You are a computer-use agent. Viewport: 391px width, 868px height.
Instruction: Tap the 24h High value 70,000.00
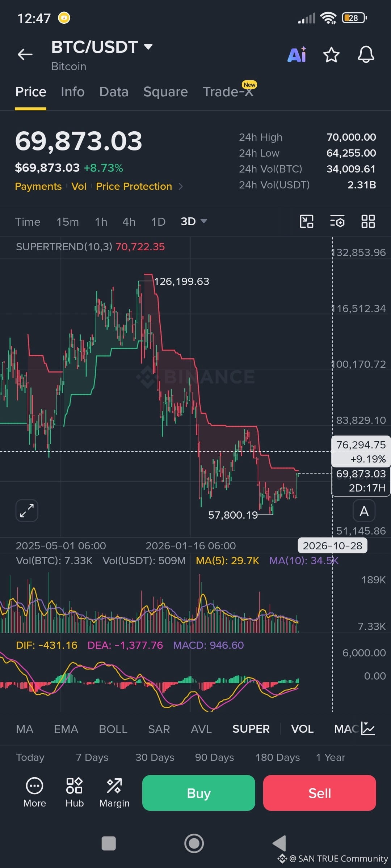pos(351,137)
